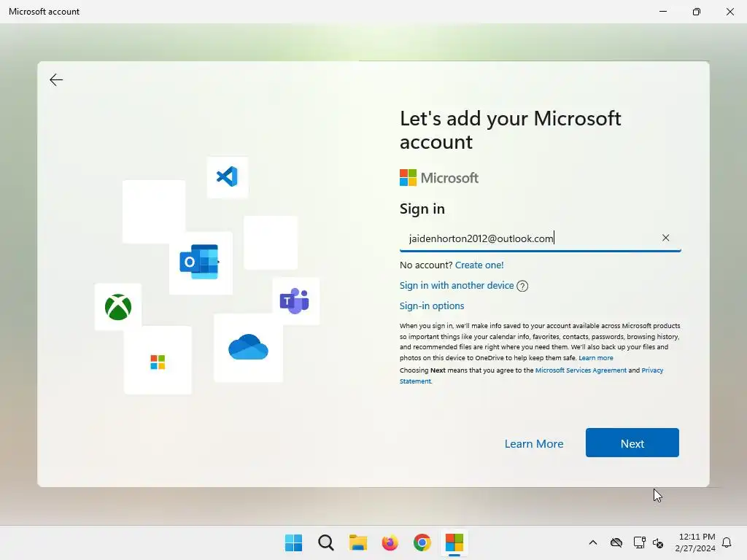Close the Microsoft account window
Screen dimensions: 747x560
tap(729, 12)
